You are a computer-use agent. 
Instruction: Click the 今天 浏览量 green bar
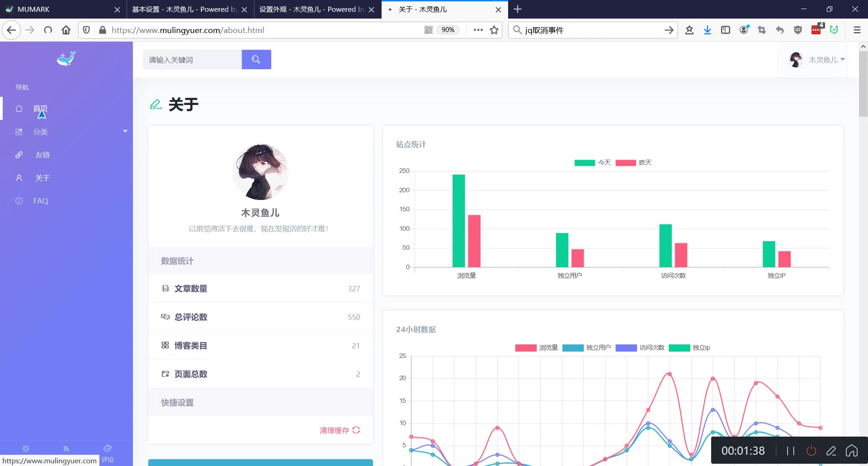coord(458,221)
